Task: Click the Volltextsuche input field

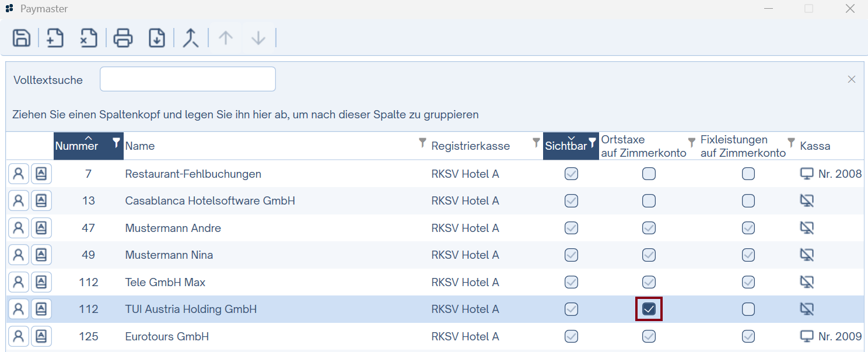Action: 188,79
